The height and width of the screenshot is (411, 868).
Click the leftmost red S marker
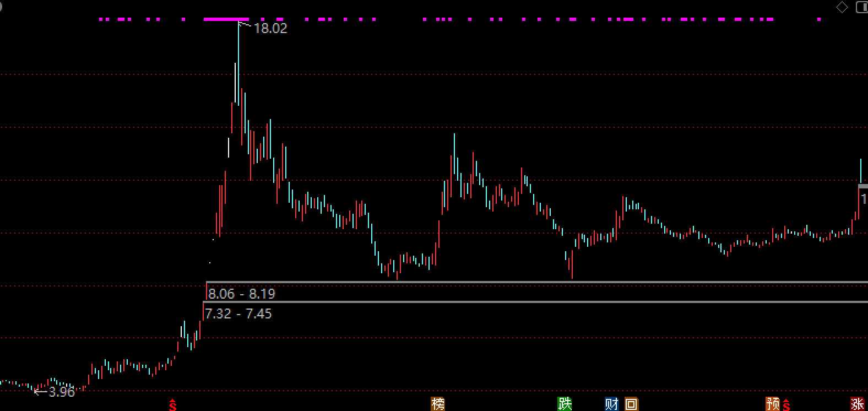pos(173,405)
